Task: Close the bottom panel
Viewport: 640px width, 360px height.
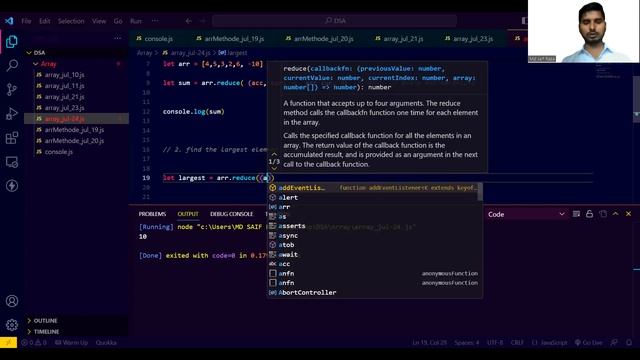Action: point(629,214)
